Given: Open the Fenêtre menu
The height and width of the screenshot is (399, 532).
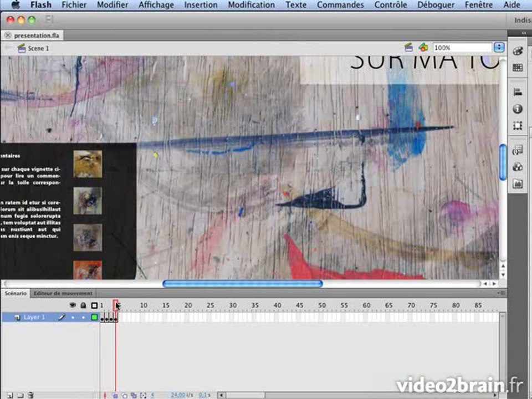Looking at the screenshot, I should point(479,5).
